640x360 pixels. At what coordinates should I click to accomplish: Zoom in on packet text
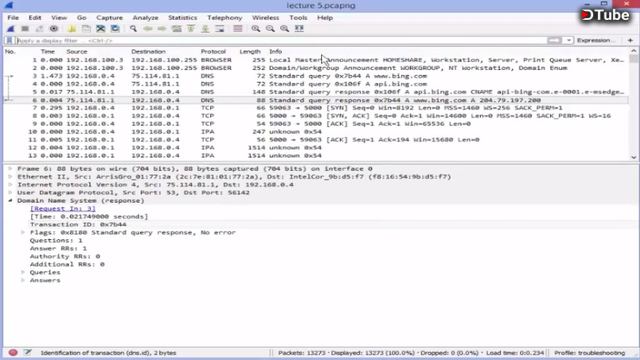(256, 29)
